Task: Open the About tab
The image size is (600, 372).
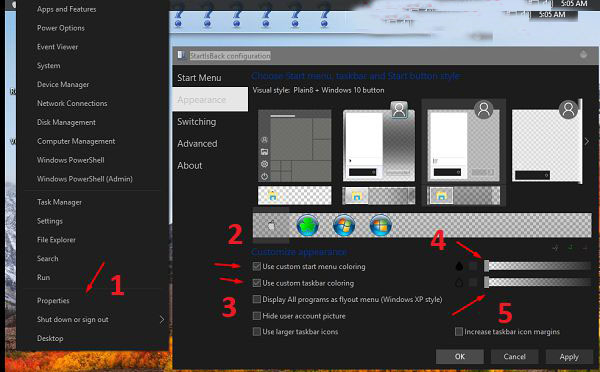Action: 190,165
